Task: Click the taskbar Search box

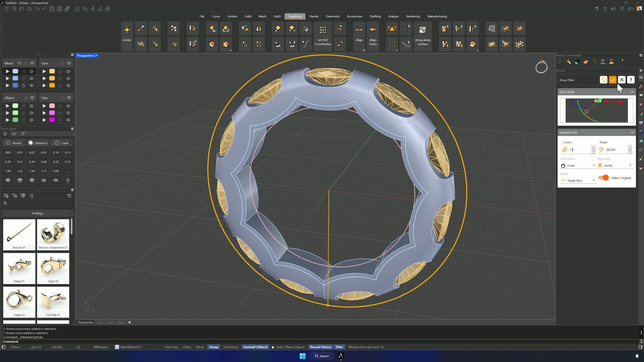Action: tap(322, 356)
